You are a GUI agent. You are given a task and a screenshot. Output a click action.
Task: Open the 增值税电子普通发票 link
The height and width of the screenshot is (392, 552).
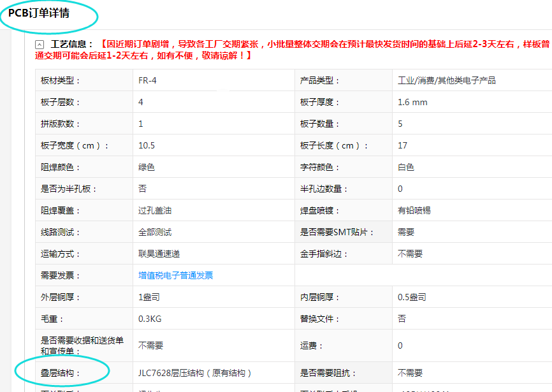[175, 275]
